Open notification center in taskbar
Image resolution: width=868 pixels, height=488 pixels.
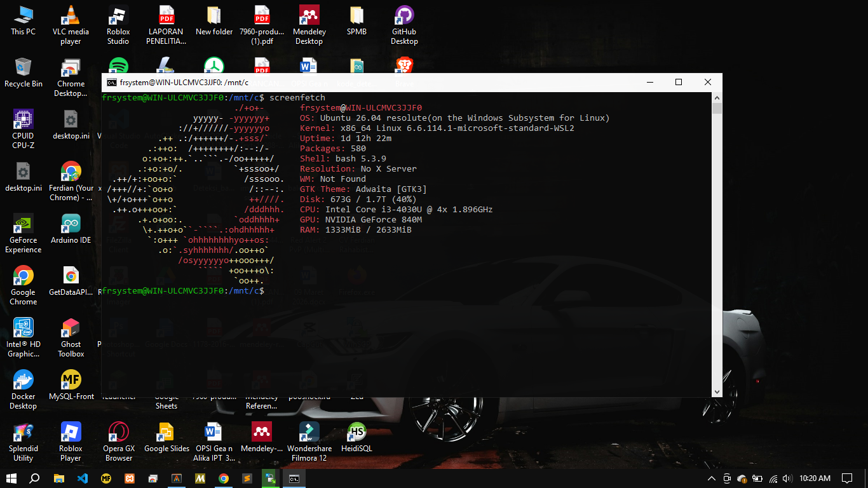[x=847, y=478]
